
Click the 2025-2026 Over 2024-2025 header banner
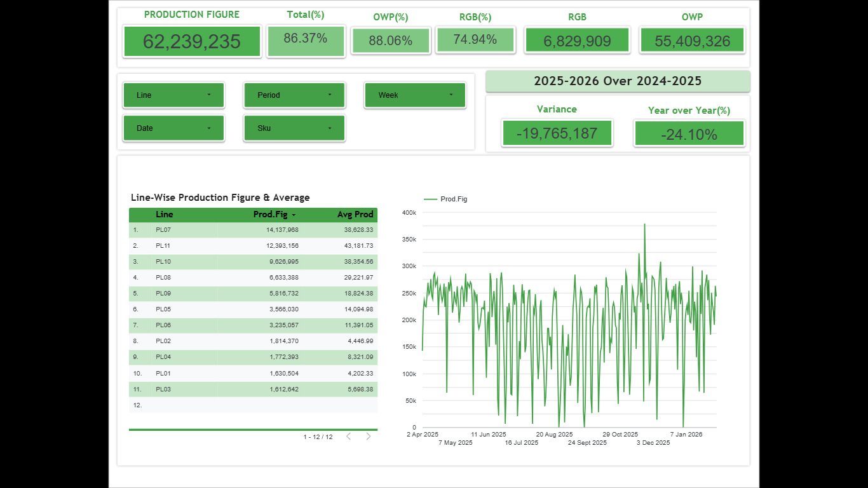click(x=617, y=81)
